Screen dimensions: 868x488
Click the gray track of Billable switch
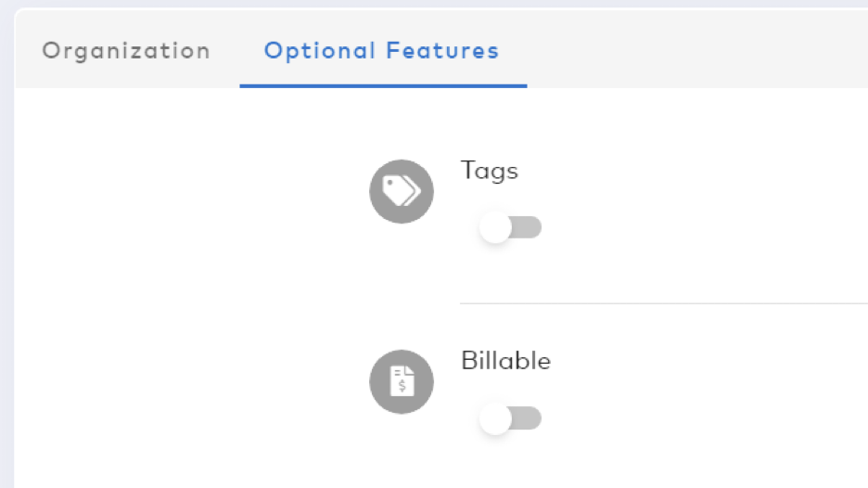tap(529, 418)
